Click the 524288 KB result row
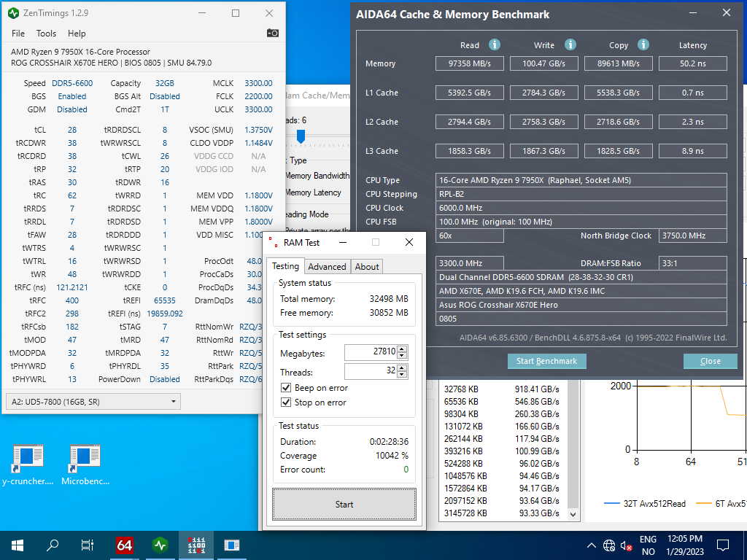The width and height of the screenshot is (747, 560). 502,463
